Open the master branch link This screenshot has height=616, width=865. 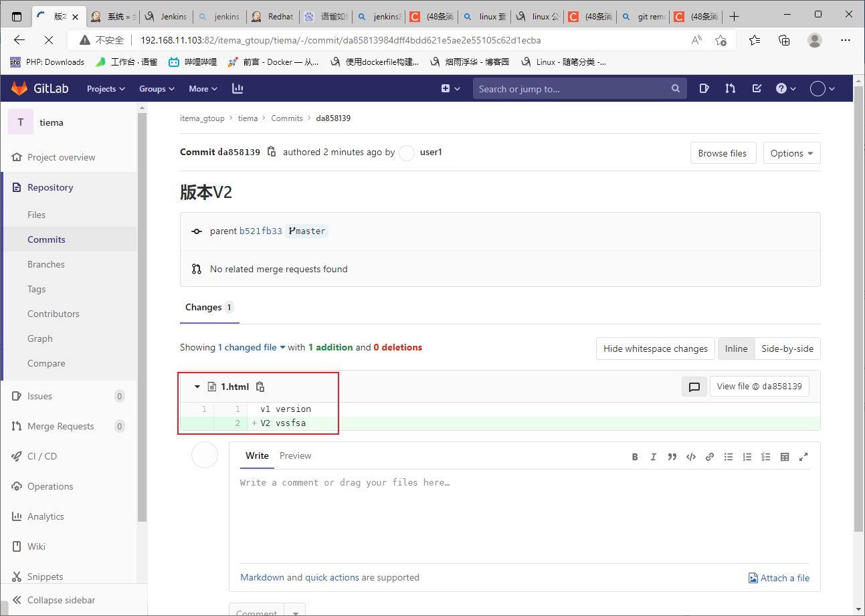coord(307,231)
